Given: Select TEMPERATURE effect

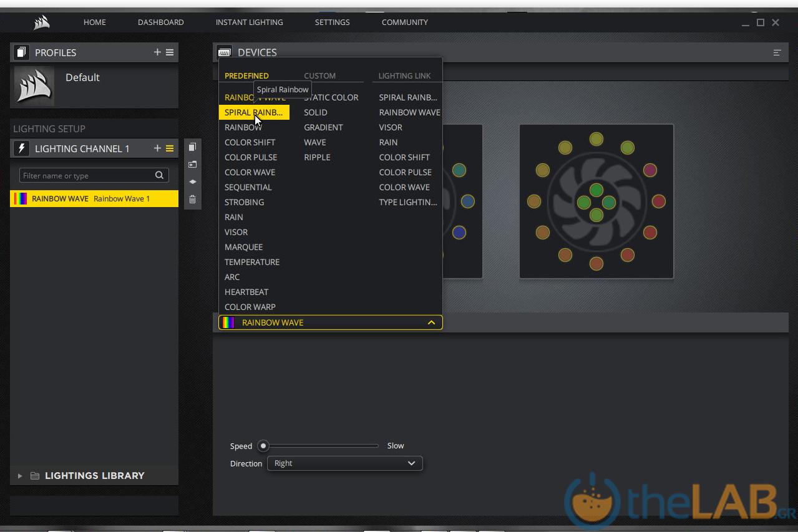Looking at the screenshot, I should (x=252, y=262).
